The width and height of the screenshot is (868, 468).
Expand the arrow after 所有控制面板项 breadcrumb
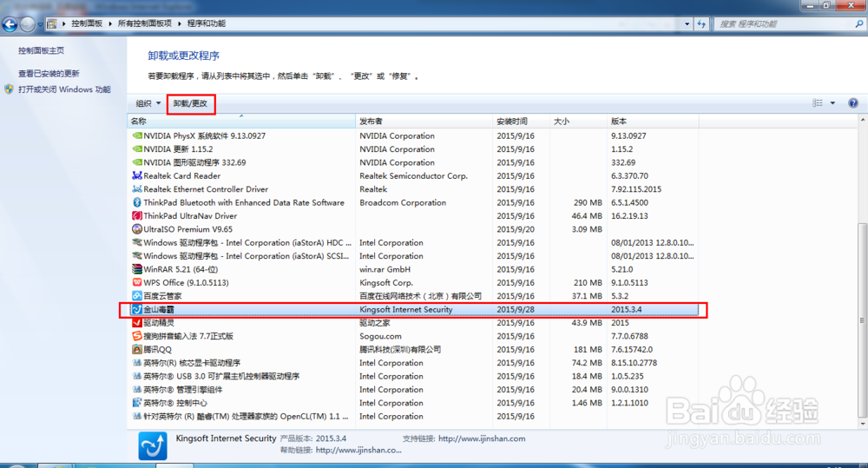[x=180, y=23]
